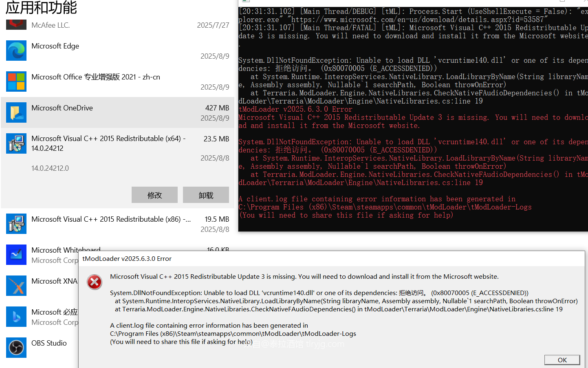Click the 'client.log file' line in console
This screenshot has width=588, height=368.
click(377, 199)
